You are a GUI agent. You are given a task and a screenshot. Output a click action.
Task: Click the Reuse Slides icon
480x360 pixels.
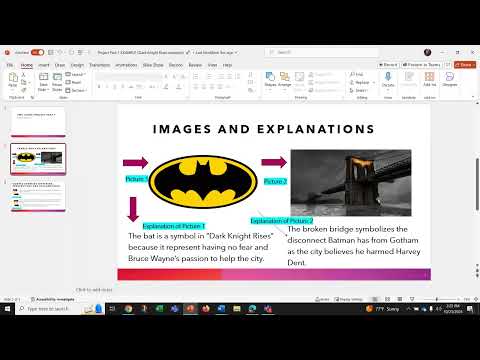pos(57,77)
